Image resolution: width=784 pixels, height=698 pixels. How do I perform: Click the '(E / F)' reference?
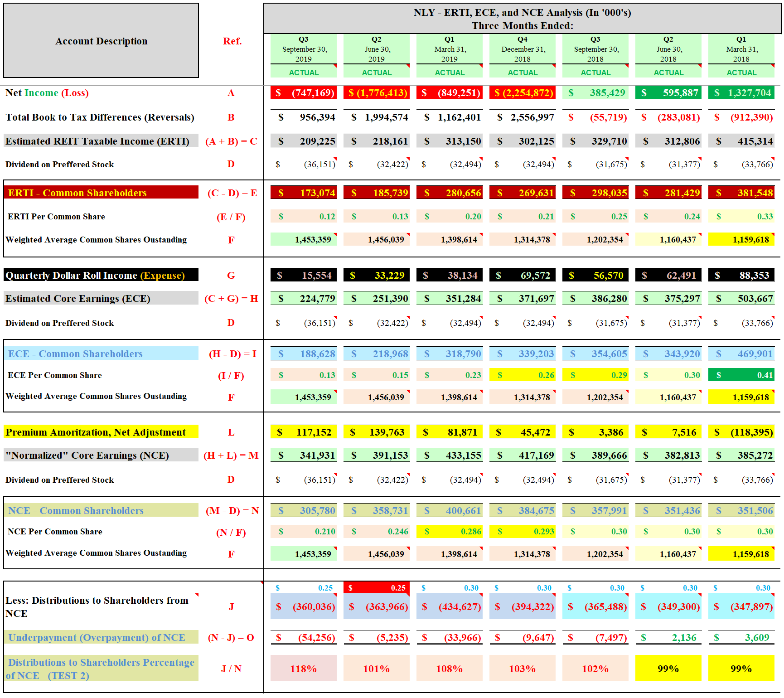pos(231,217)
